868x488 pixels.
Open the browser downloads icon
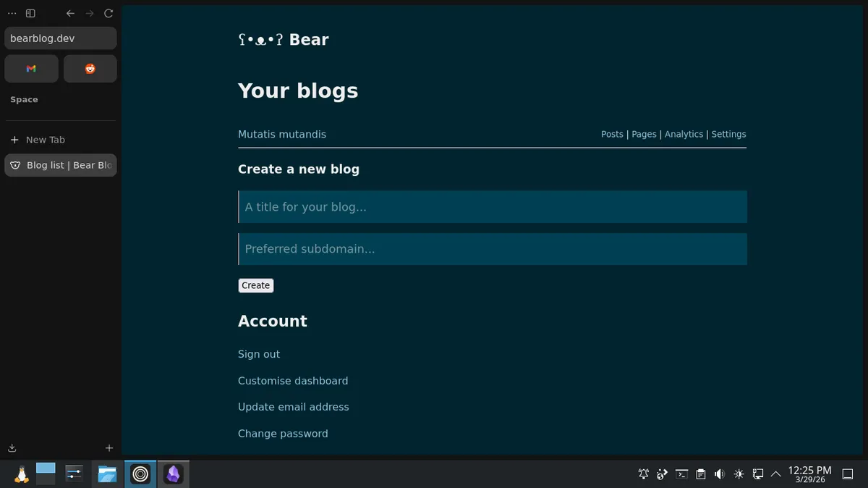[x=12, y=448]
